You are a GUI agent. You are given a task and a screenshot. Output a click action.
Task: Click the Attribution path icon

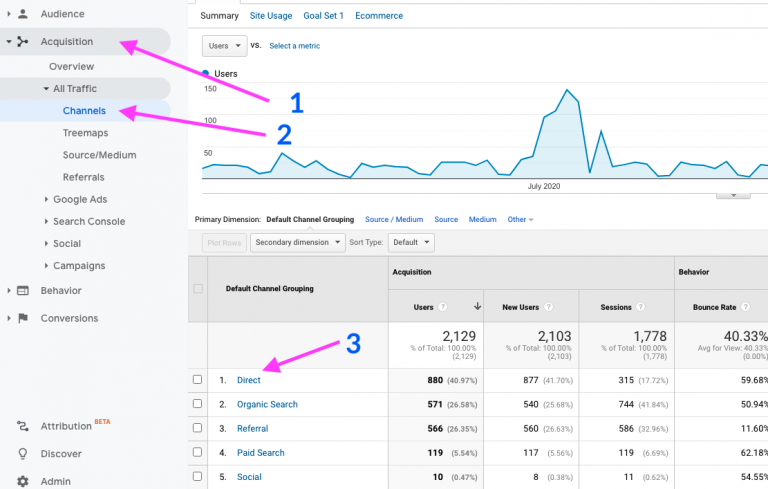click(23, 426)
